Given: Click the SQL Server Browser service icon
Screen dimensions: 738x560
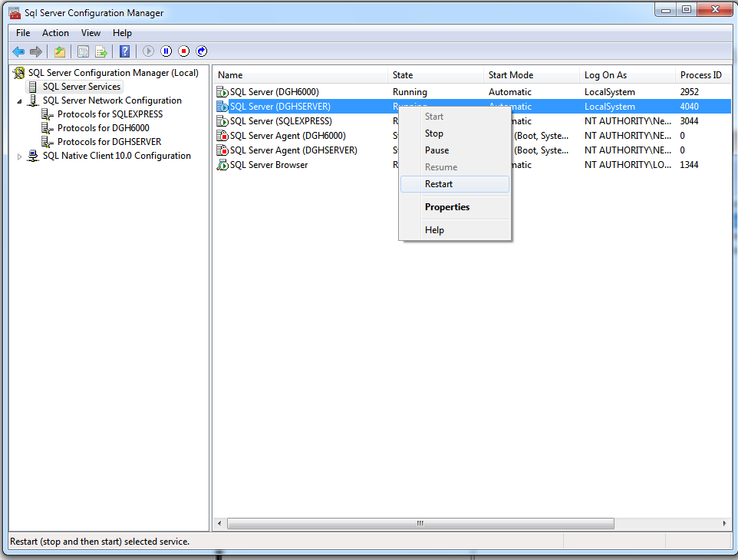Looking at the screenshot, I should tap(222, 165).
